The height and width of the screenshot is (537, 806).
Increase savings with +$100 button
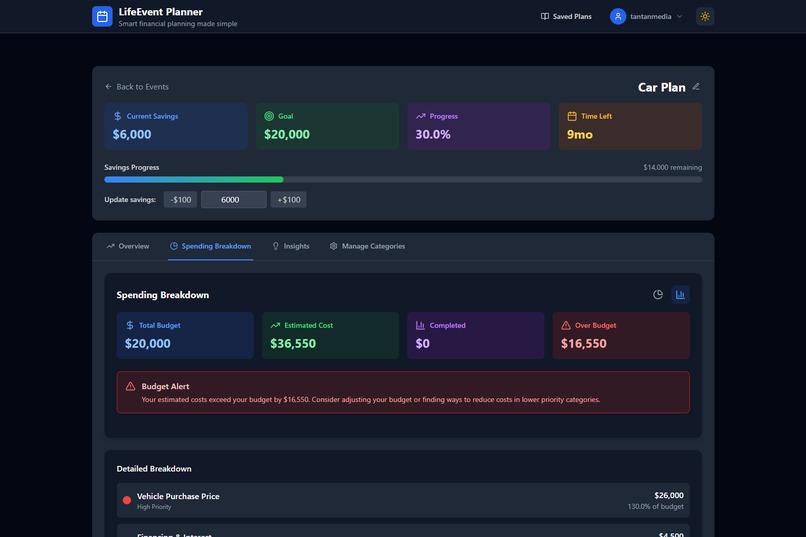click(288, 199)
